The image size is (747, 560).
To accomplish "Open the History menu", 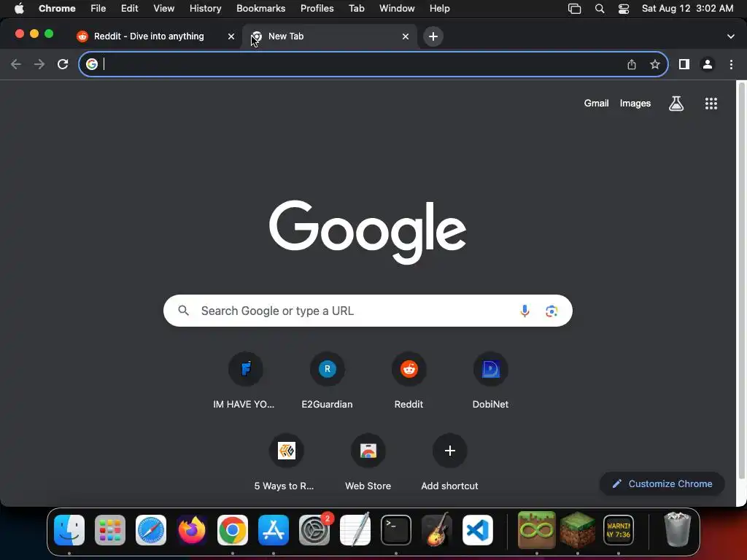I will 205,9.
